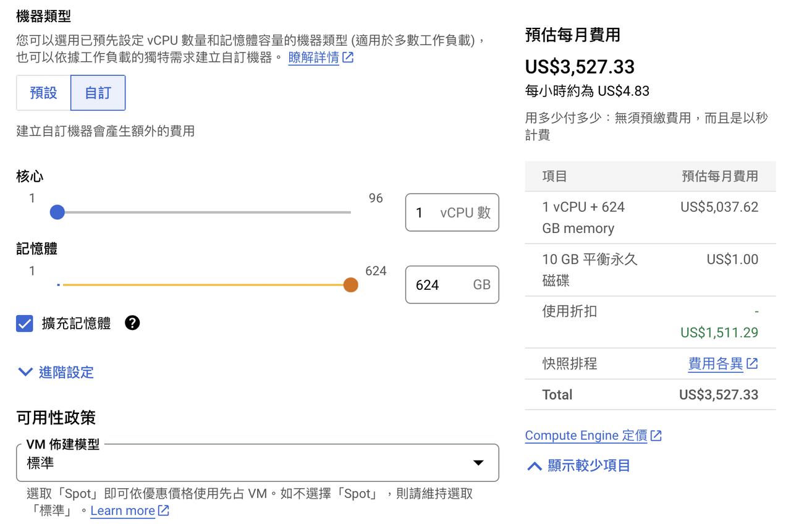The height and width of the screenshot is (532, 791).
Task: Click the Total value US$3,527.33 in table
Action: pyautogui.click(x=719, y=395)
